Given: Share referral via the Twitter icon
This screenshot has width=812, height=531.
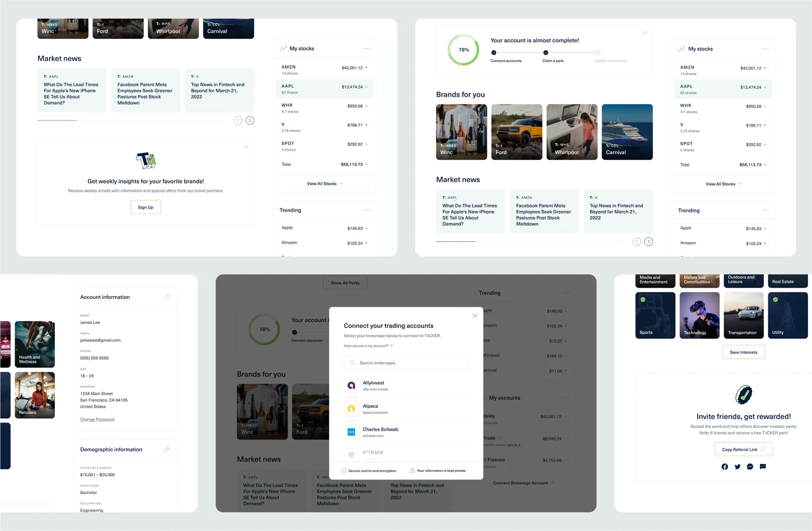Looking at the screenshot, I should coord(737,466).
